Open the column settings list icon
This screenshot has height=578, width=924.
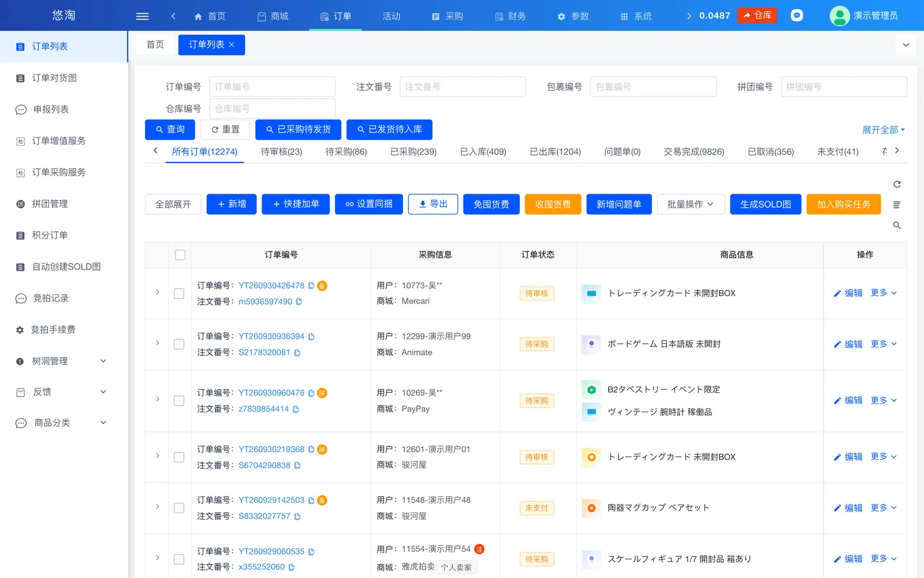pyautogui.click(x=897, y=205)
